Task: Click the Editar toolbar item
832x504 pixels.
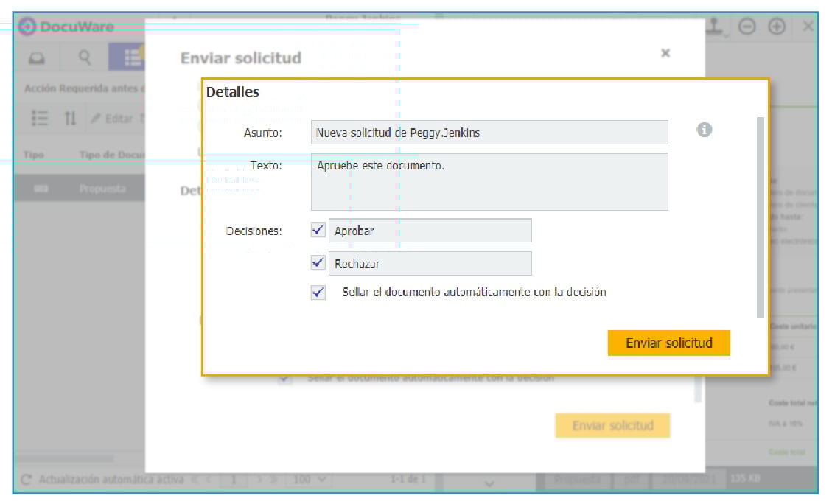Action: (112, 119)
